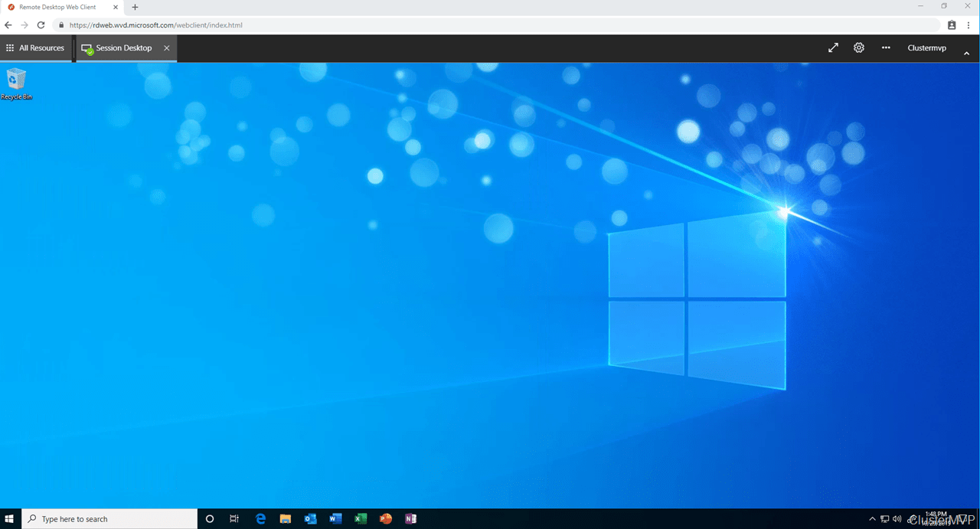This screenshot has height=529, width=980.
Task: Open the volume speaker icon in tray
Action: click(897, 519)
